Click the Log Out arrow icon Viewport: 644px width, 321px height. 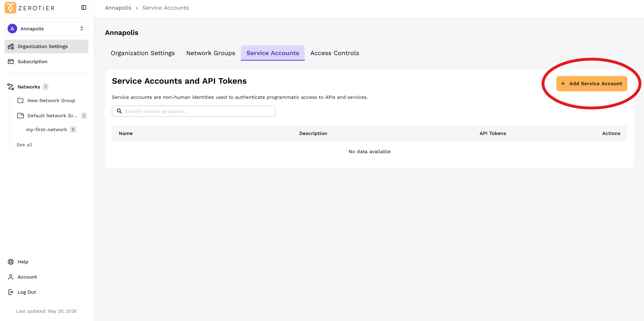click(11, 292)
